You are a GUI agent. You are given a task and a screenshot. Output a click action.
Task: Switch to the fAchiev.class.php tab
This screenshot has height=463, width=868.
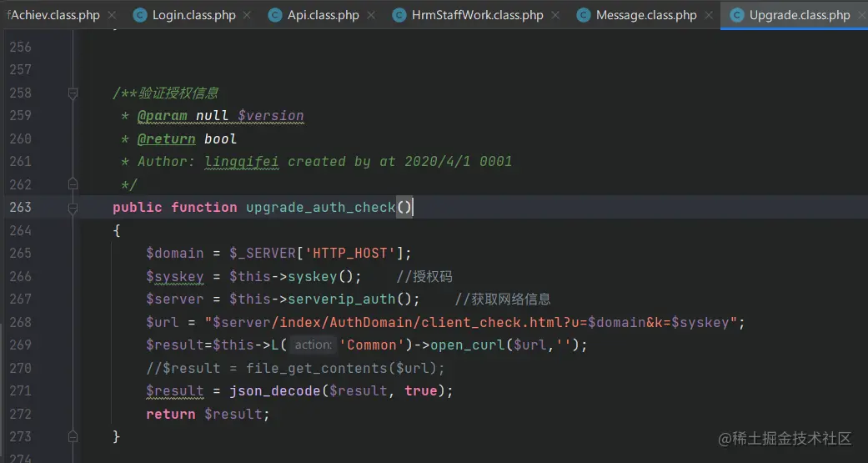tap(53, 15)
